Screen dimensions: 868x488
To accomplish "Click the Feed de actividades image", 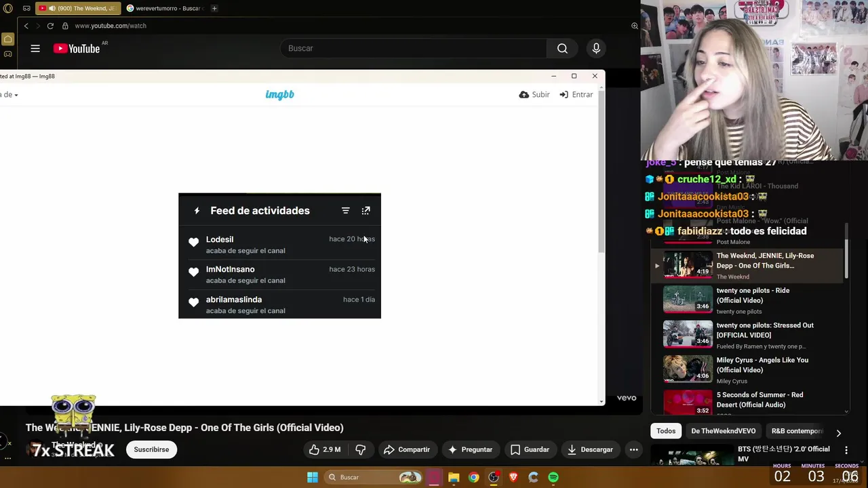I will 279,256.
